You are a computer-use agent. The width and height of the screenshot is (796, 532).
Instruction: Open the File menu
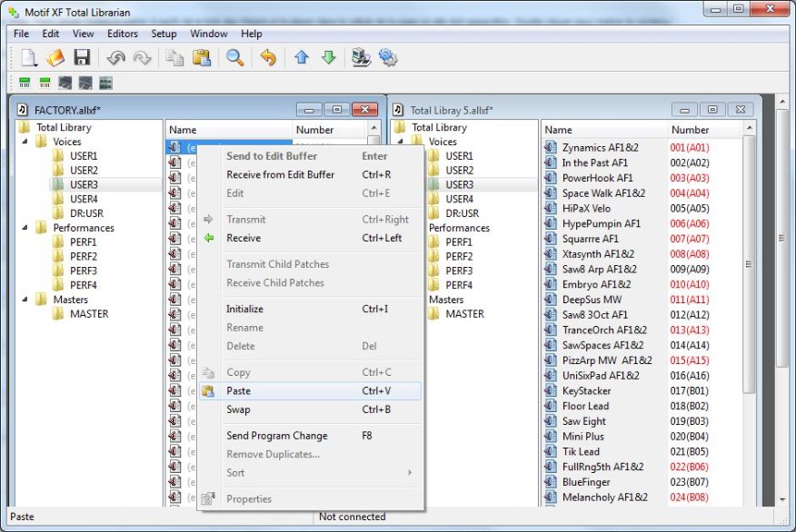click(21, 34)
